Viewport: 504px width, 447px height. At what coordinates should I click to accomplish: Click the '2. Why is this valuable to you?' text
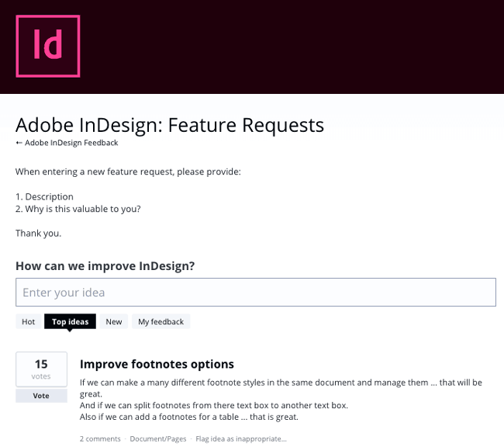coord(78,209)
